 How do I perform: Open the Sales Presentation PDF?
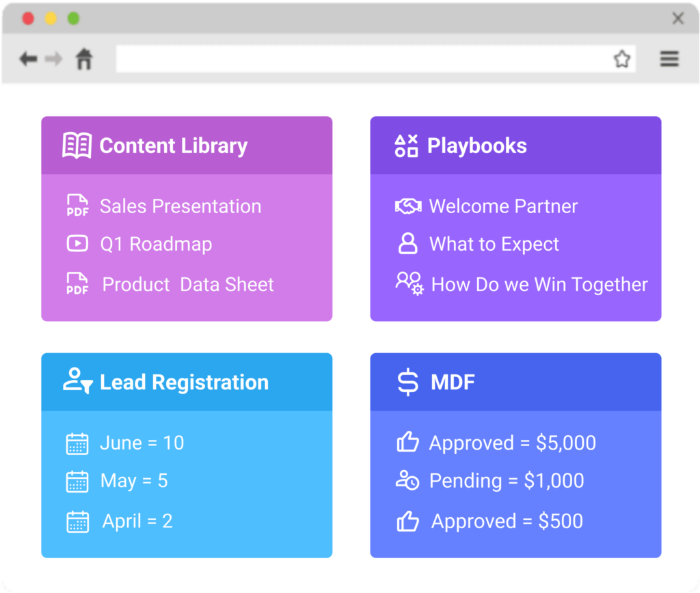click(x=180, y=206)
